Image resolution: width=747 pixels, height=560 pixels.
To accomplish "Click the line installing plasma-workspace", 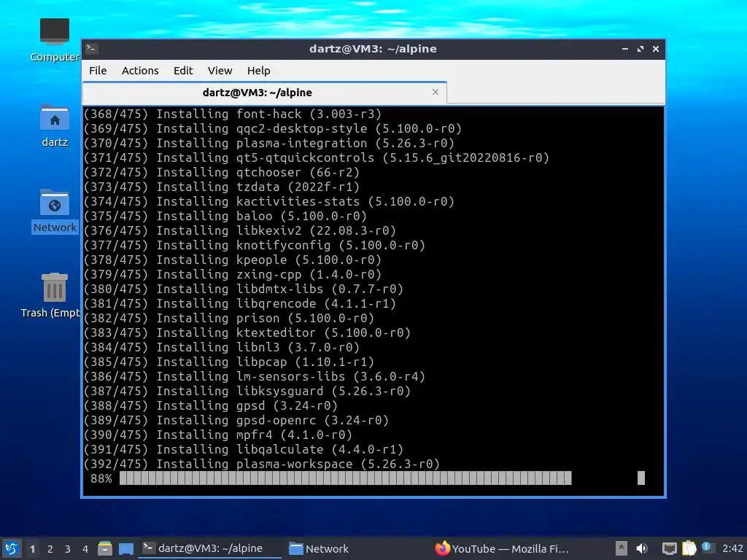I will coord(262,464).
